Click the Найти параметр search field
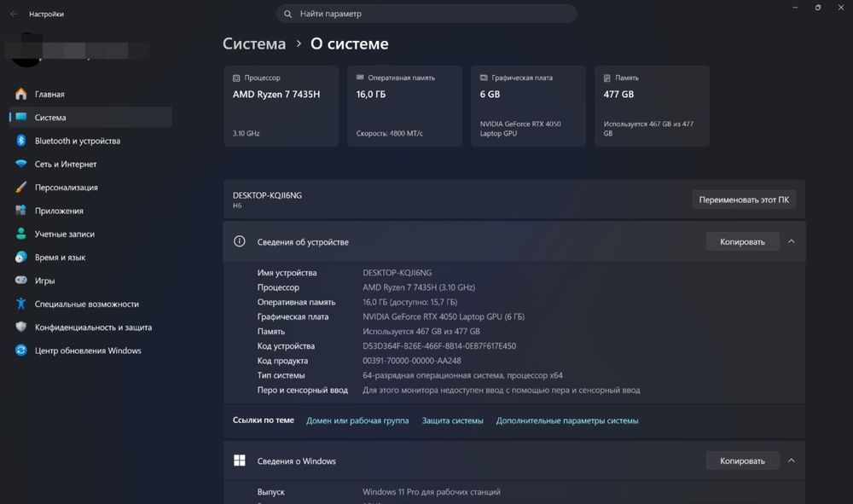Viewport: 853px width, 504px height. (426, 14)
